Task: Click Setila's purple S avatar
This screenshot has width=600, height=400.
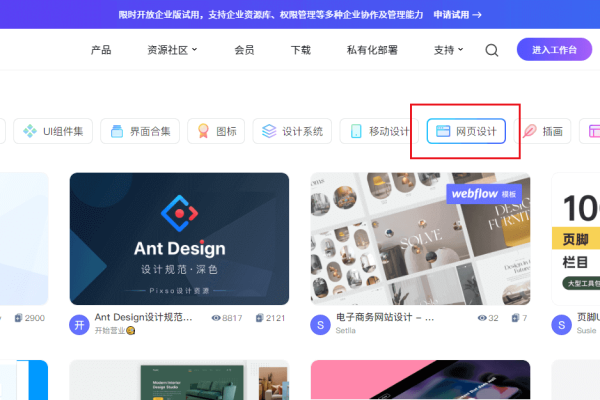Action: 320,324
